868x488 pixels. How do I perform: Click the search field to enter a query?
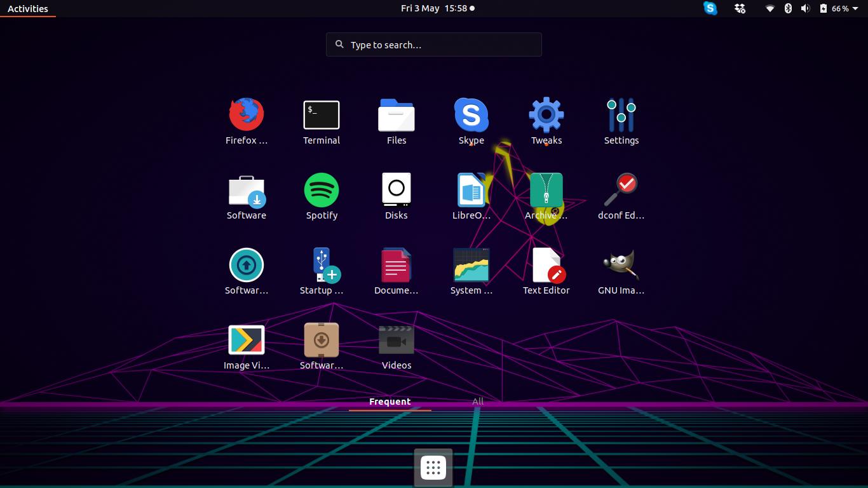point(433,44)
